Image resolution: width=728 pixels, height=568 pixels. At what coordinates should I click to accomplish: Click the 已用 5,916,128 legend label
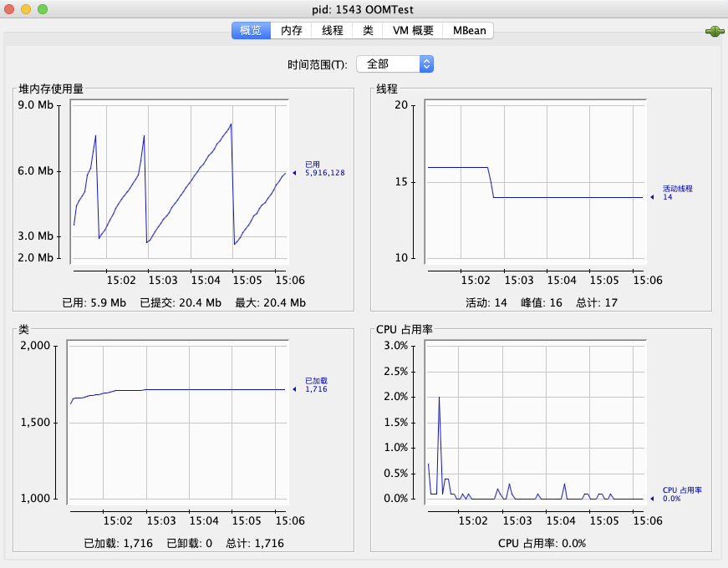coord(324,169)
